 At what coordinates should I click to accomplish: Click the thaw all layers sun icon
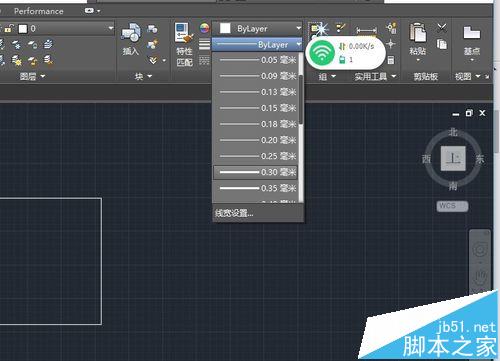16,60
